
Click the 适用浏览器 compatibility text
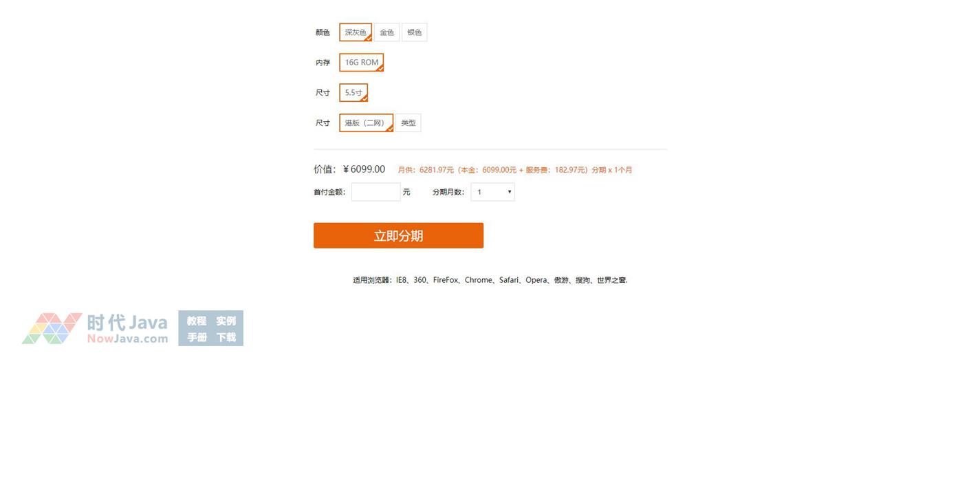pyautogui.click(x=490, y=280)
